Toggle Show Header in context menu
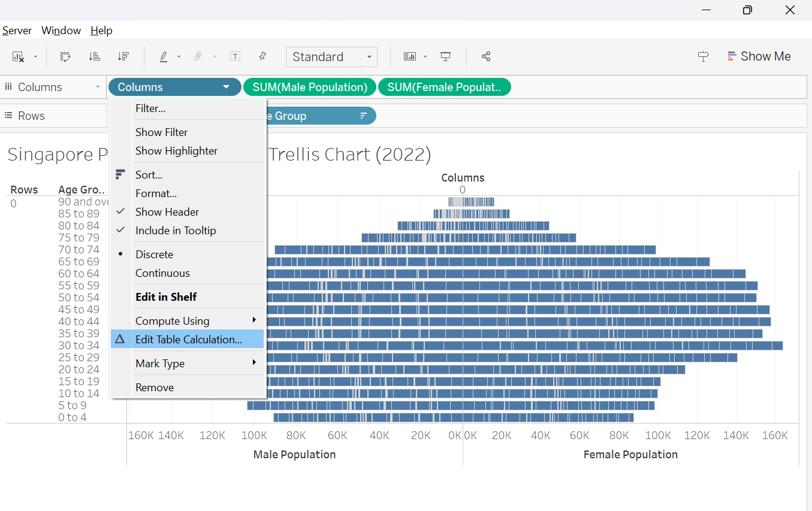Image resolution: width=812 pixels, height=511 pixels. point(167,212)
